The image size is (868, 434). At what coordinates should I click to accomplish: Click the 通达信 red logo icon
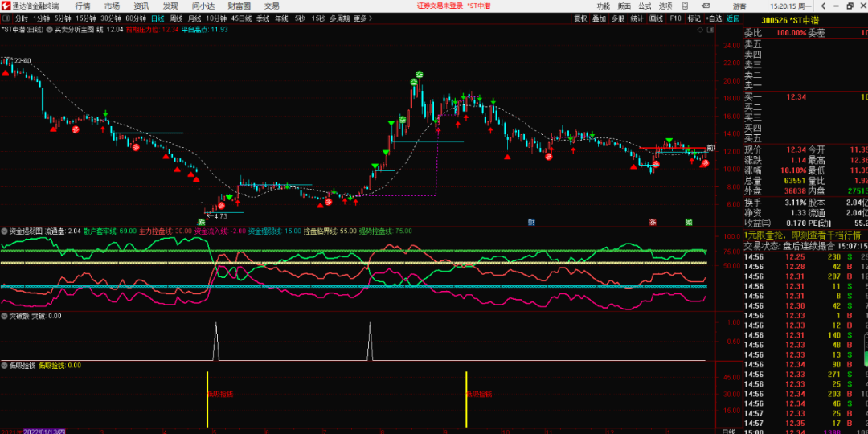[x=6, y=6]
